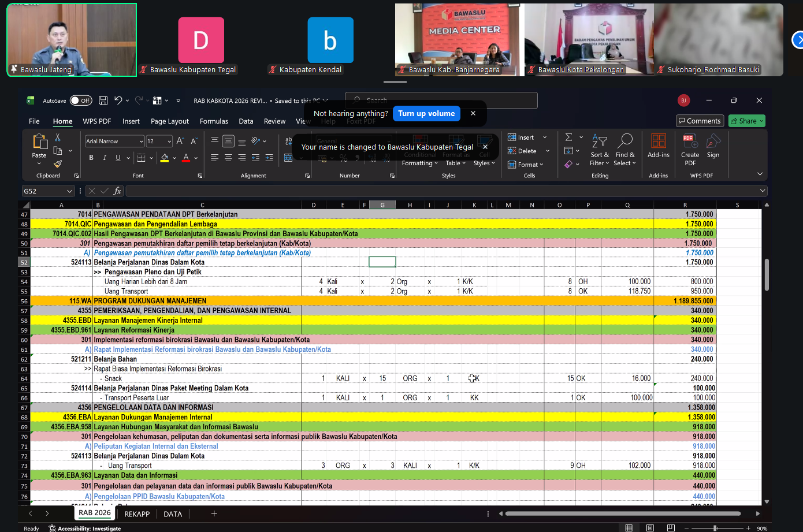The width and height of the screenshot is (803, 532).
Task: Click the Save icon in title bar
Action: [x=103, y=101]
